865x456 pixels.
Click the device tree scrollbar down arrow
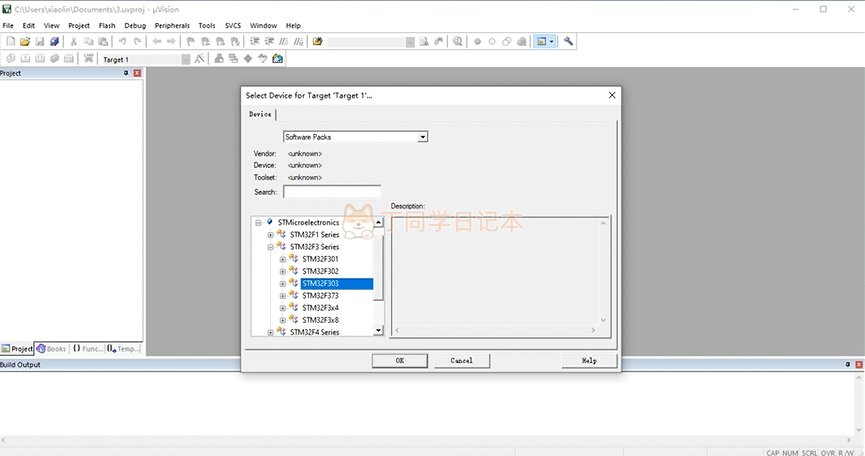click(x=379, y=330)
